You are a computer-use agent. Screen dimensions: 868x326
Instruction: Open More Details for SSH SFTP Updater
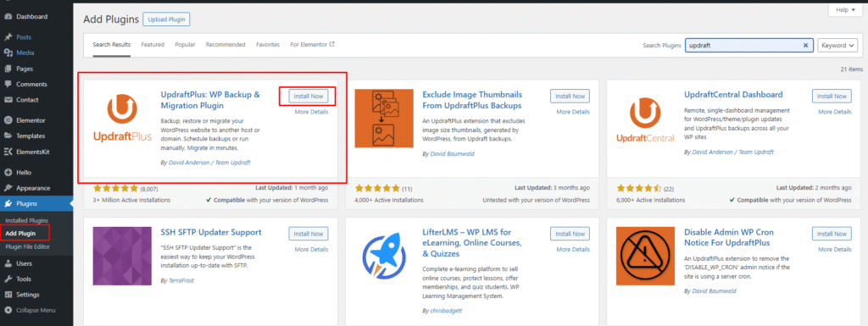311,249
